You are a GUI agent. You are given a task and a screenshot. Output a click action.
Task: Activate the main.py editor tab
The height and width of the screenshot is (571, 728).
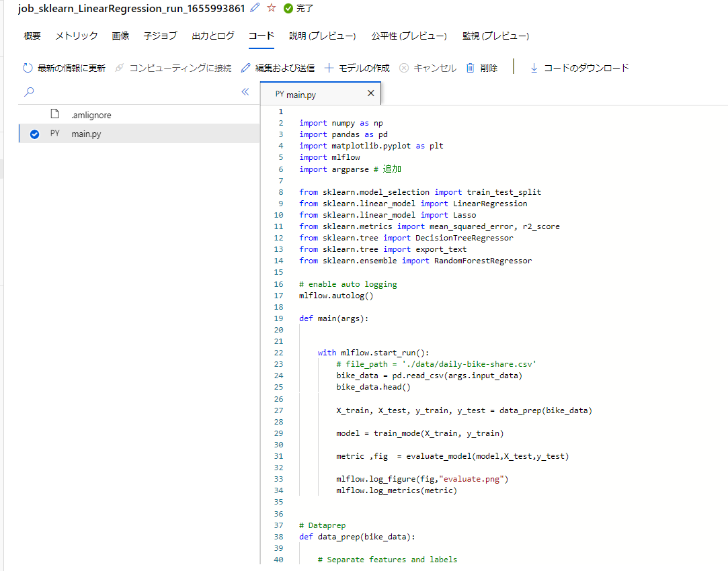pos(321,93)
